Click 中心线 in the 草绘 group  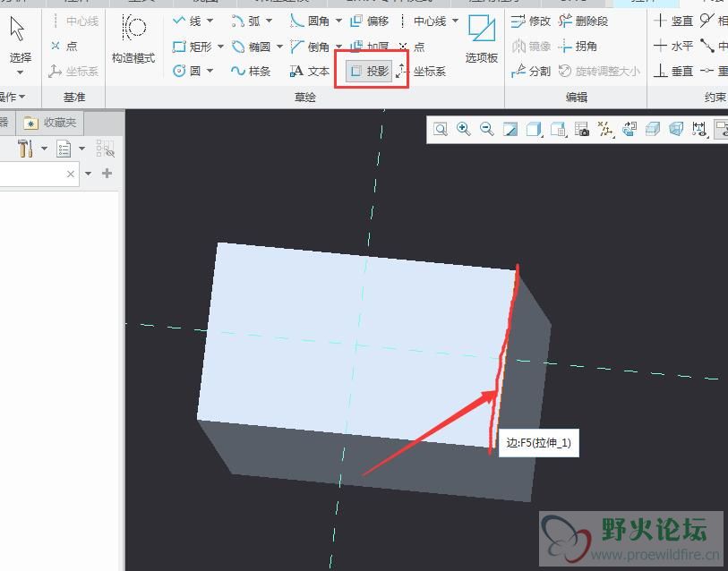pyautogui.click(x=424, y=21)
